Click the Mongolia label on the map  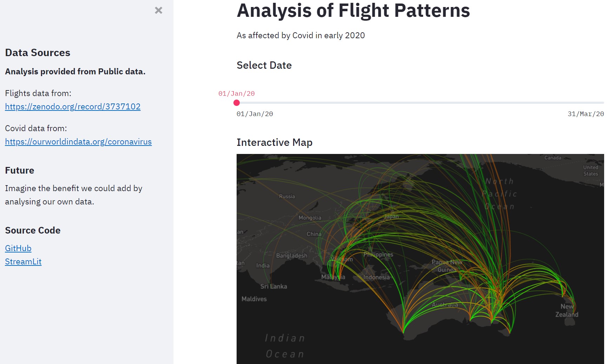310,218
